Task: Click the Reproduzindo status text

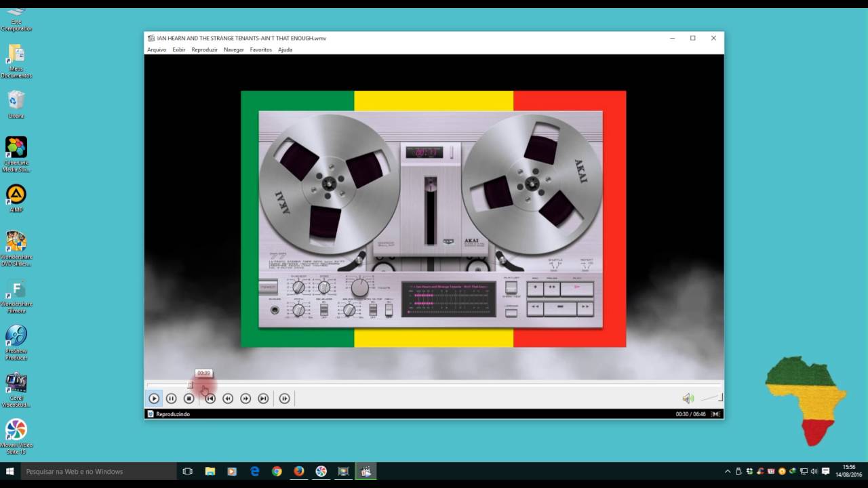Action: (173, 414)
